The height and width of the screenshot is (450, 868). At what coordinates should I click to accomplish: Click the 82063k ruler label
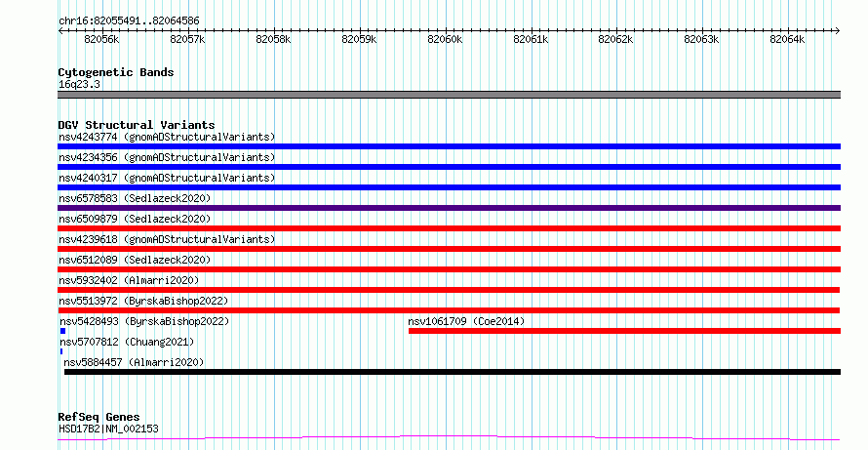(x=701, y=39)
